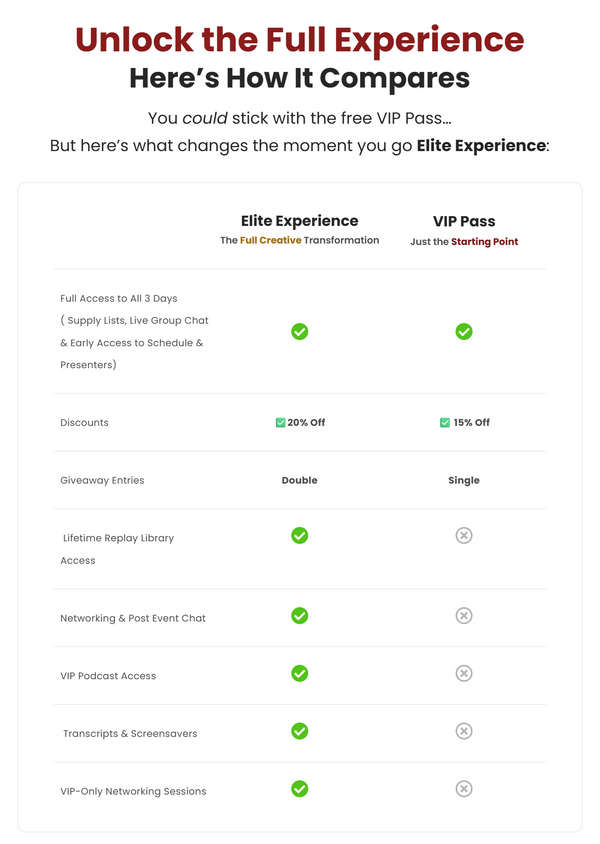Viewport: 600px width, 844px height.
Task: Click Elite check for Networking & Post Event Chat
Action: pyautogui.click(x=299, y=616)
